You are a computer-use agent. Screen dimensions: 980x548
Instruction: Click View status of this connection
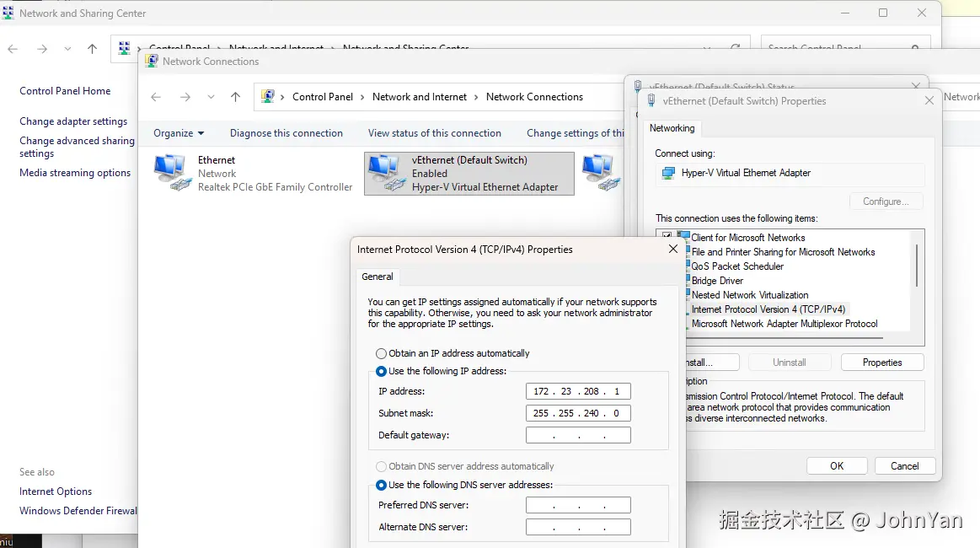tap(434, 133)
